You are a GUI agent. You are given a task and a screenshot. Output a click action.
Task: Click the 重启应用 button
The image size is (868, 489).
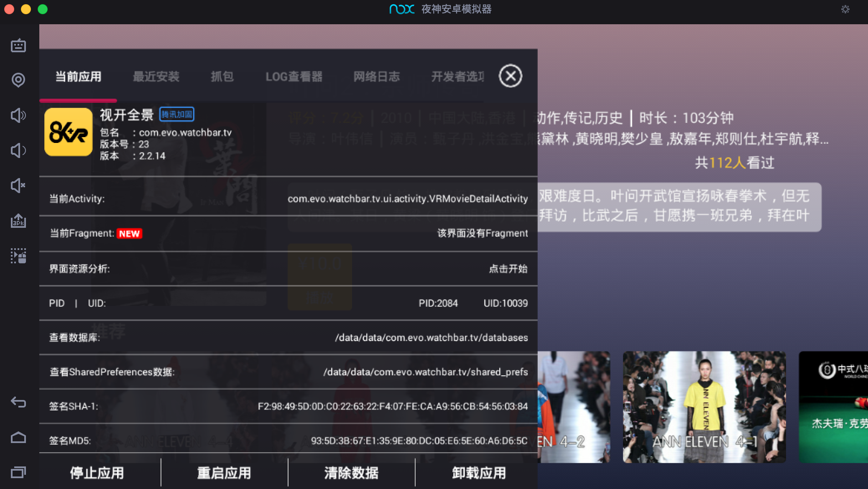(x=224, y=473)
